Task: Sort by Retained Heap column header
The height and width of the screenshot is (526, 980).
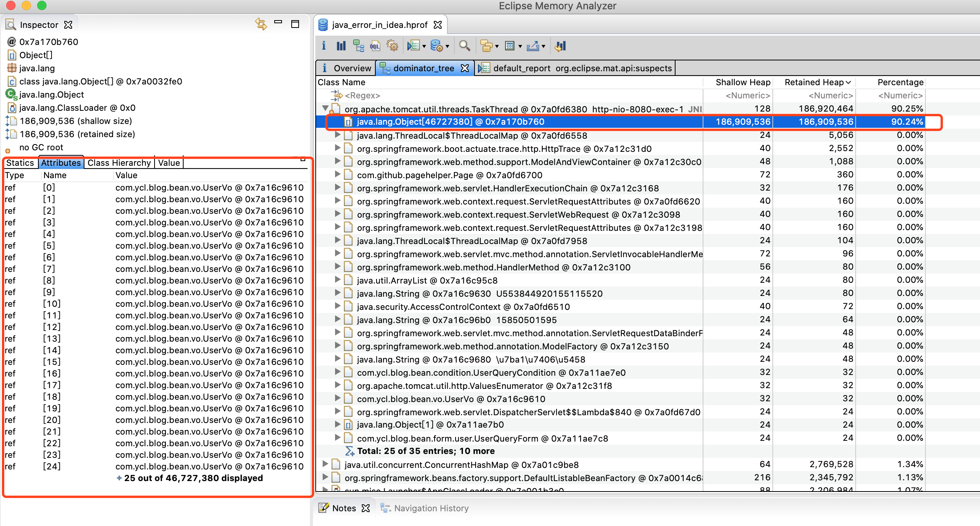Action: pyautogui.click(x=814, y=82)
